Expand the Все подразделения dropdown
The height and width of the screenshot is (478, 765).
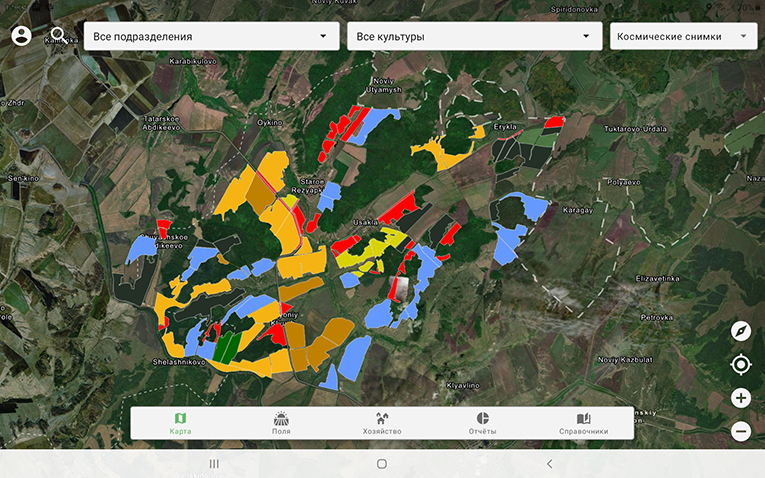pyautogui.click(x=211, y=37)
